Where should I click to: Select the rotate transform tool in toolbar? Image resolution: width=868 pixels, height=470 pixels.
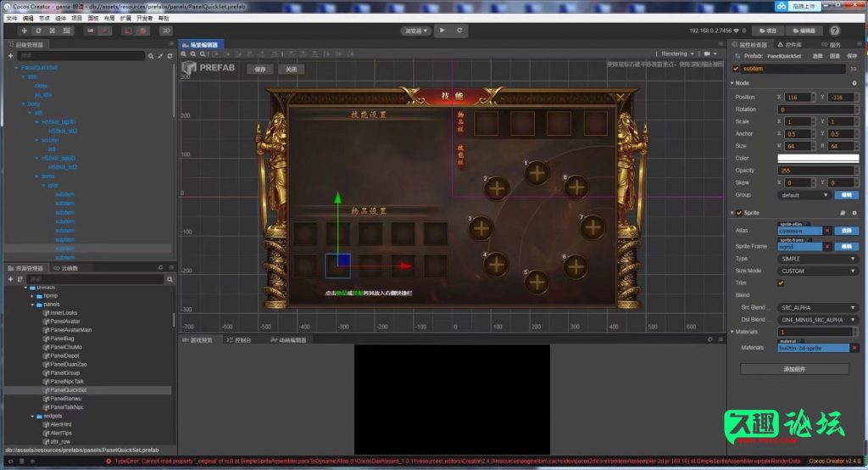[x=38, y=31]
